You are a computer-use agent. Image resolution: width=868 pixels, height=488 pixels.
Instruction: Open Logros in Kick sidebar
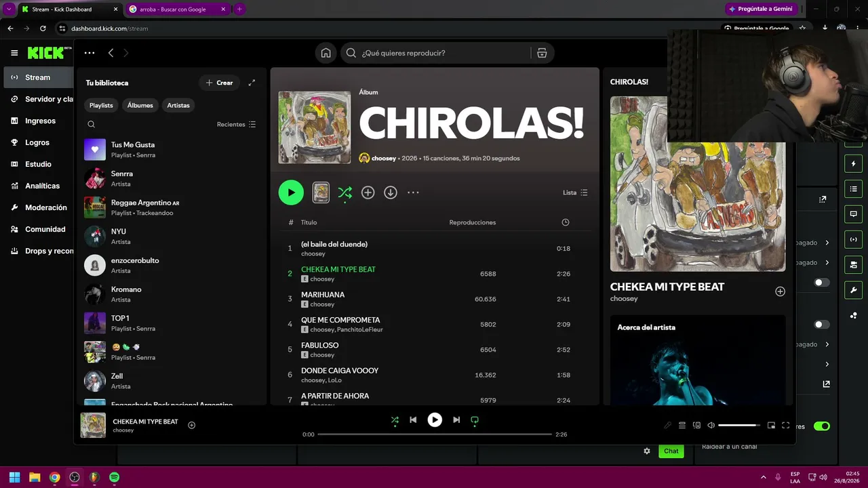coord(39,142)
